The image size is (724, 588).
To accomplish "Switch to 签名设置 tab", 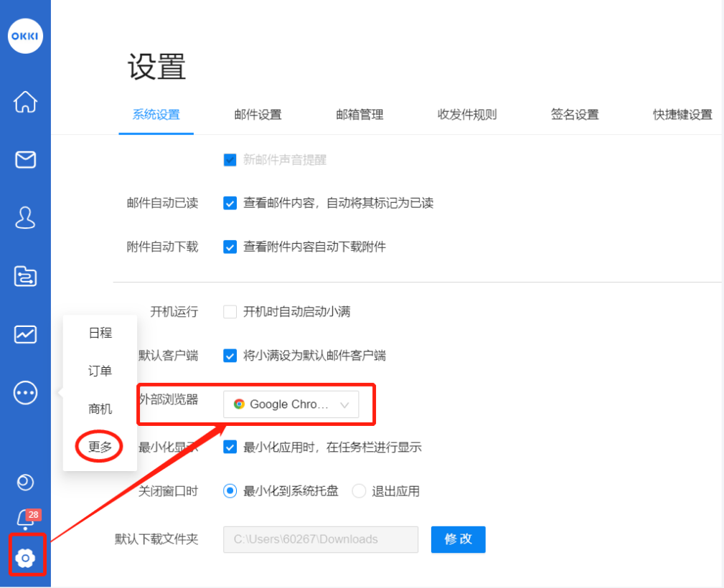I will click(575, 115).
